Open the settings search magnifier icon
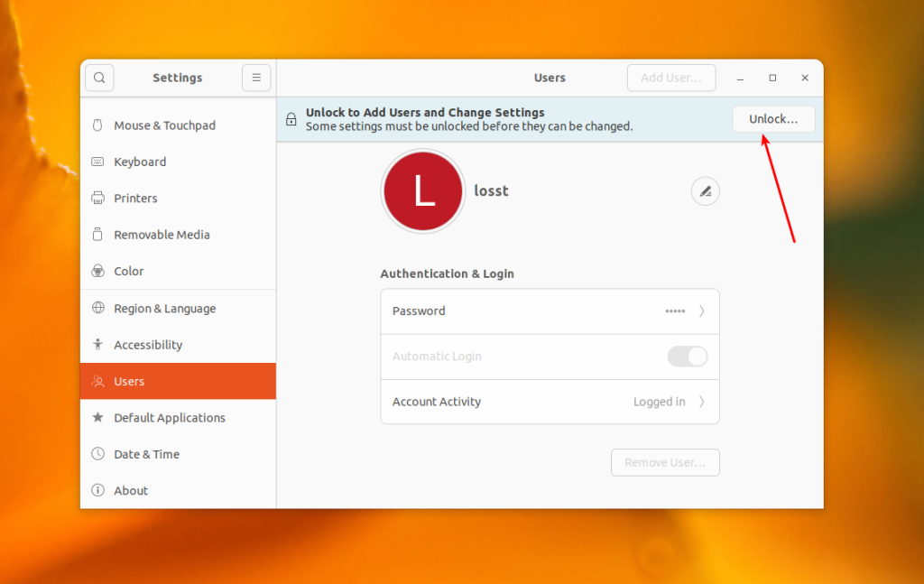The width and height of the screenshot is (924, 584). tap(99, 78)
